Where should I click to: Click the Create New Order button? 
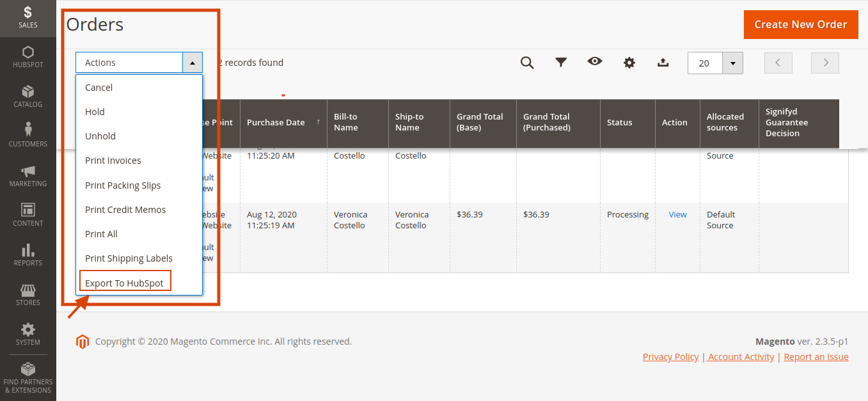click(801, 24)
